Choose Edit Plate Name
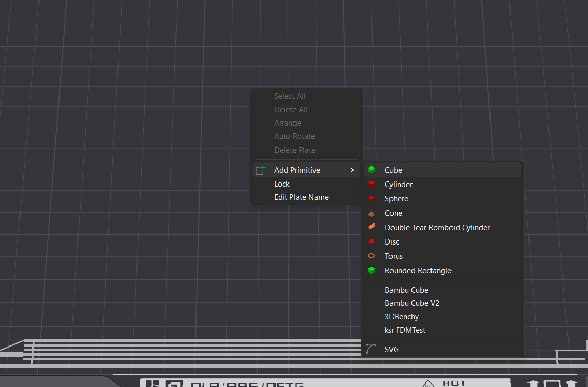 (301, 197)
